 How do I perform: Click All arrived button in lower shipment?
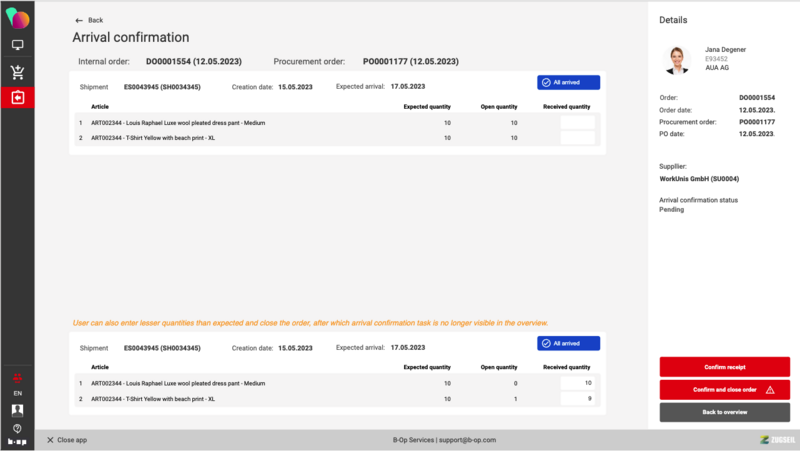coord(568,343)
